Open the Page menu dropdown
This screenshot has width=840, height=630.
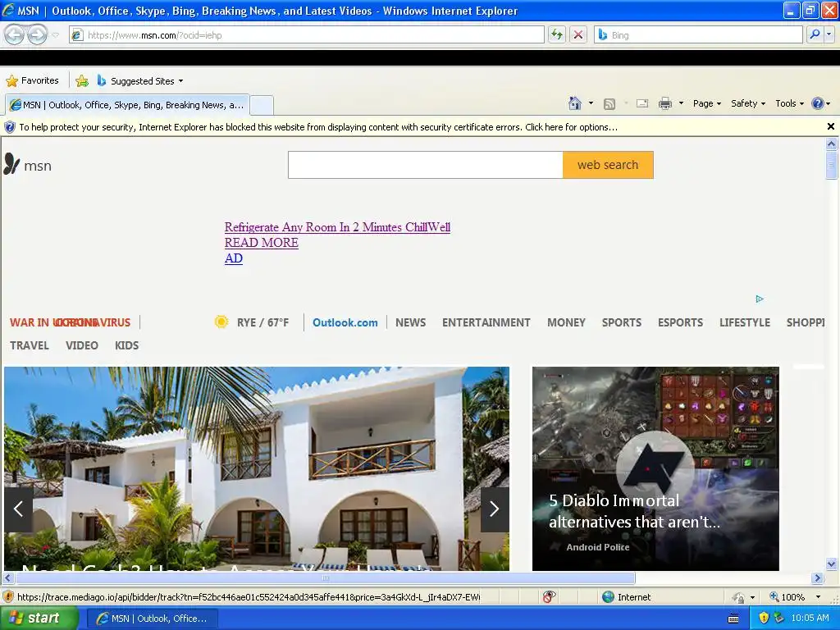pyautogui.click(x=707, y=103)
